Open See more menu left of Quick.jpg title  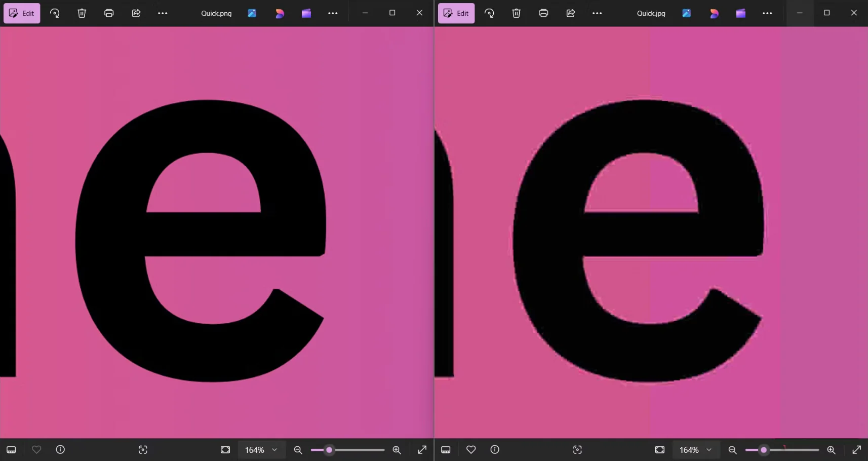pos(597,13)
